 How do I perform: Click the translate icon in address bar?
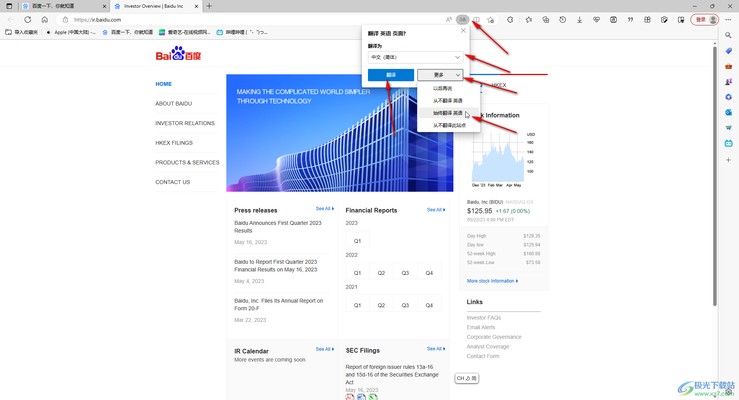click(462, 19)
